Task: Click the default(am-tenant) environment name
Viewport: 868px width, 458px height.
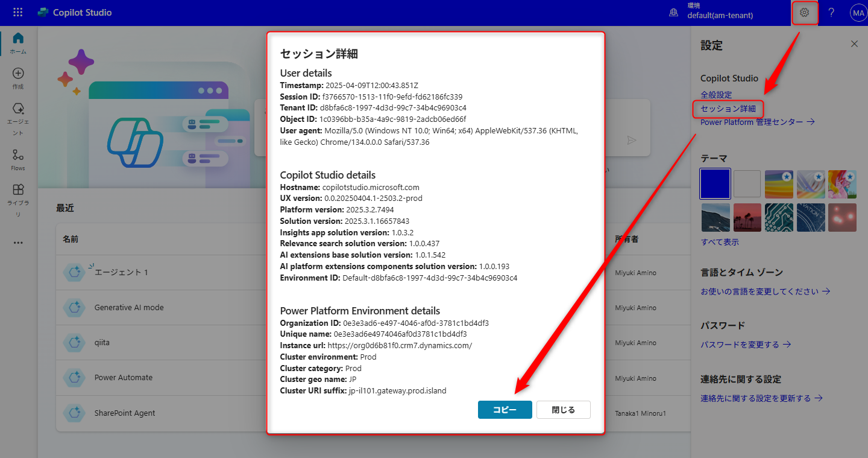Action: click(x=720, y=16)
